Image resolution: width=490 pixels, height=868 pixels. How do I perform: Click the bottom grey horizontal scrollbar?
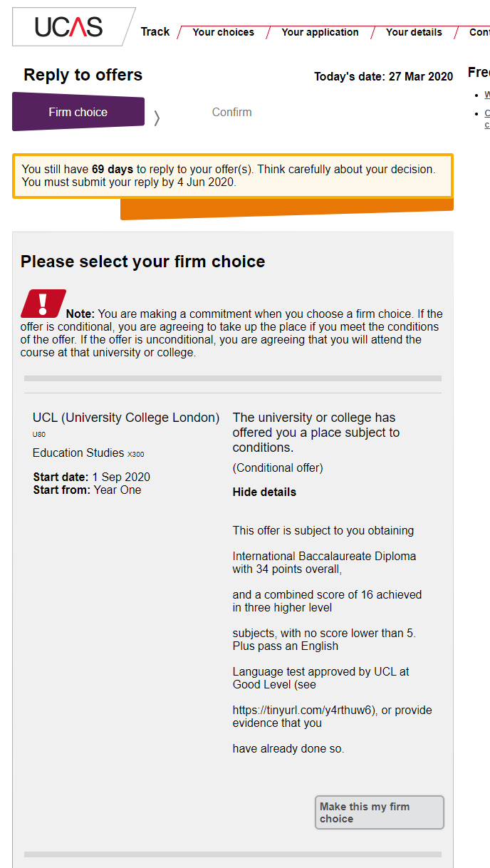tap(232, 854)
